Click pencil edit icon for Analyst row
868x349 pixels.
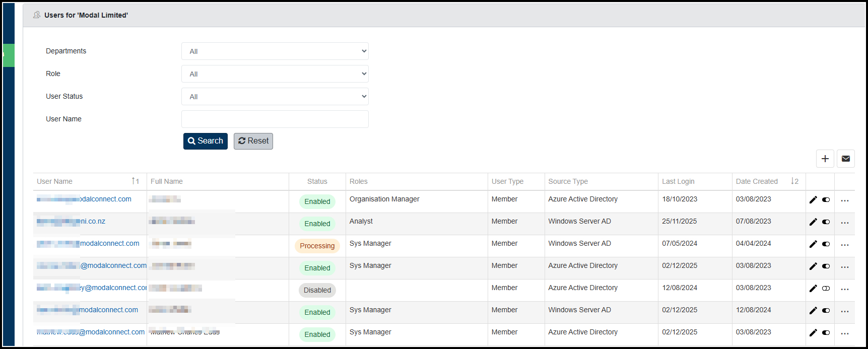[813, 222]
